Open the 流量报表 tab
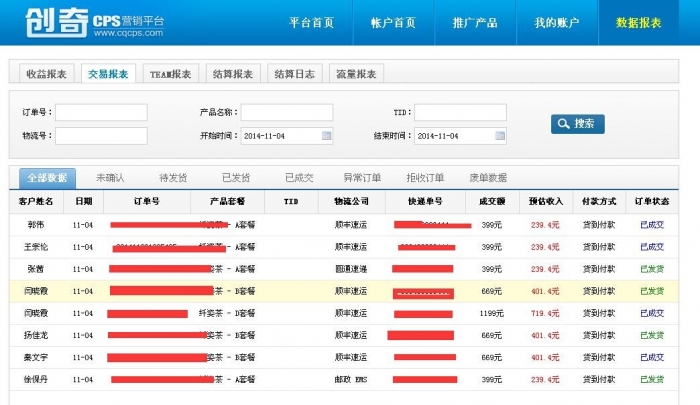Image resolution: width=700 pixels, height=405 pixels. 355,74
